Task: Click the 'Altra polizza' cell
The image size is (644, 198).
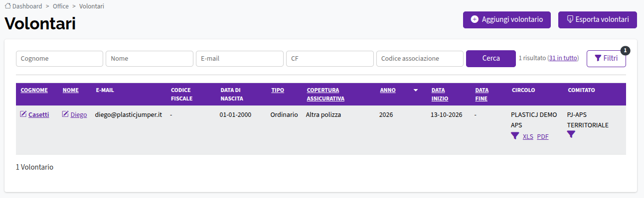Action: click(323, 115)
